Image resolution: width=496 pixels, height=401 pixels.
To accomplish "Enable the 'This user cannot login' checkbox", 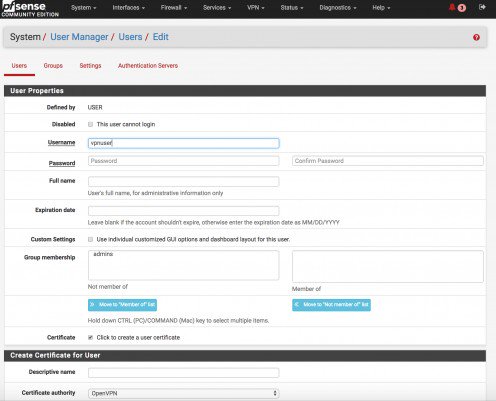I will [x=90, y=124].
